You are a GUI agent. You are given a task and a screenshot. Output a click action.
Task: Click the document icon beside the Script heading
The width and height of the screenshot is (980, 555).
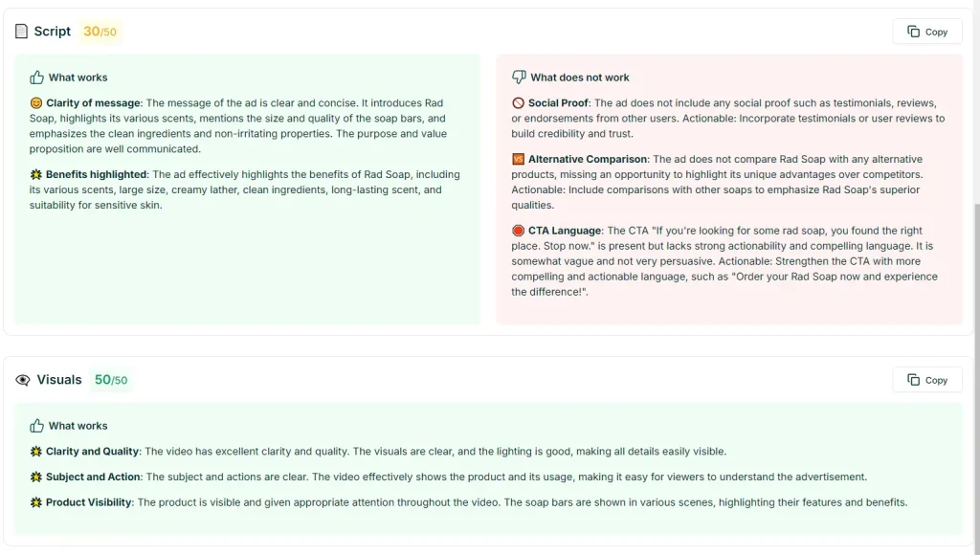pos(22,31)
